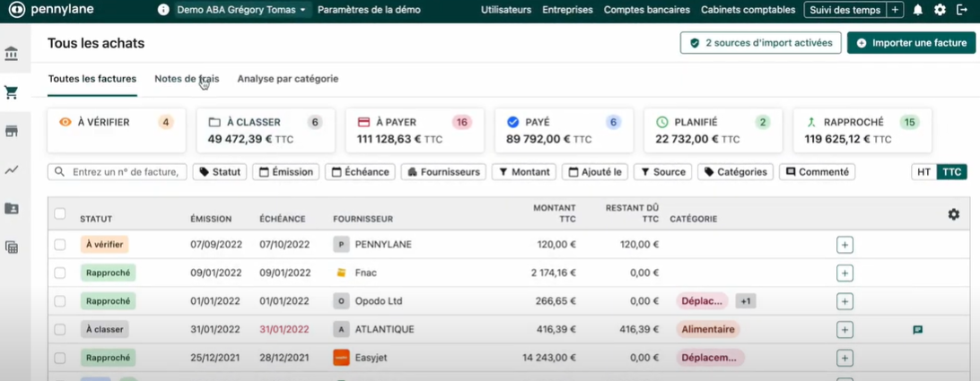Open the Catégories filter
Image resolution: width=980 pixels, height=381 pixels.
coord(736,172)
